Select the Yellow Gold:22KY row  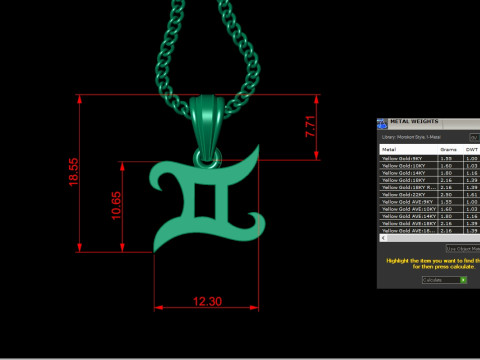[430, 195]
